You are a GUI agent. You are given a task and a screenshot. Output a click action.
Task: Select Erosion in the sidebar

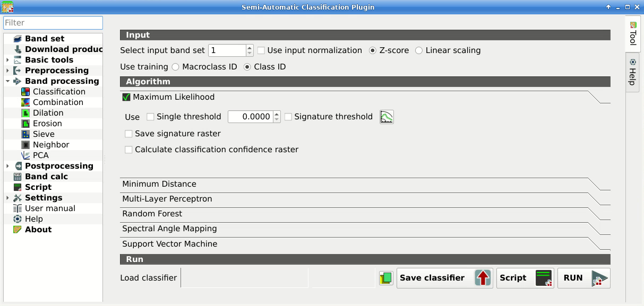(x=47, y=124)
